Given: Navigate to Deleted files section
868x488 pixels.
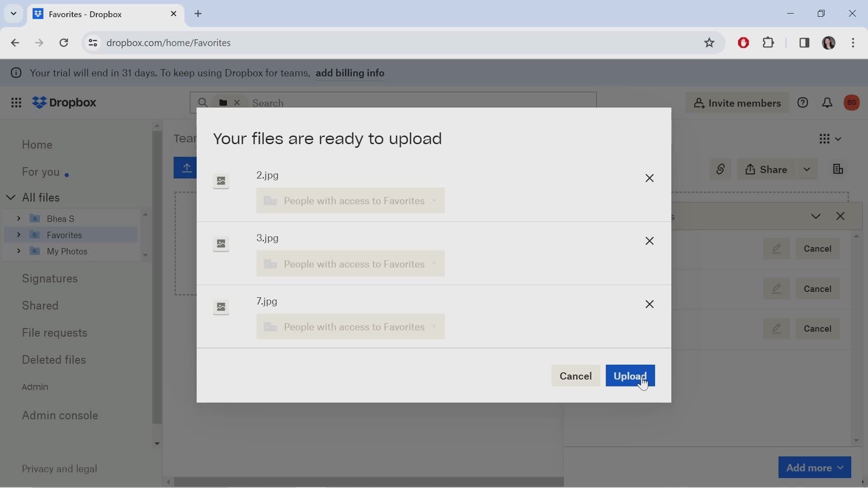Looking at the screenshot, I should [54, 359].
